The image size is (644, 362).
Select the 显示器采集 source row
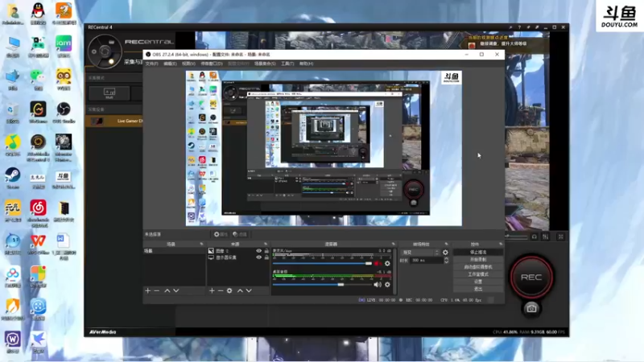coord(238,257)
